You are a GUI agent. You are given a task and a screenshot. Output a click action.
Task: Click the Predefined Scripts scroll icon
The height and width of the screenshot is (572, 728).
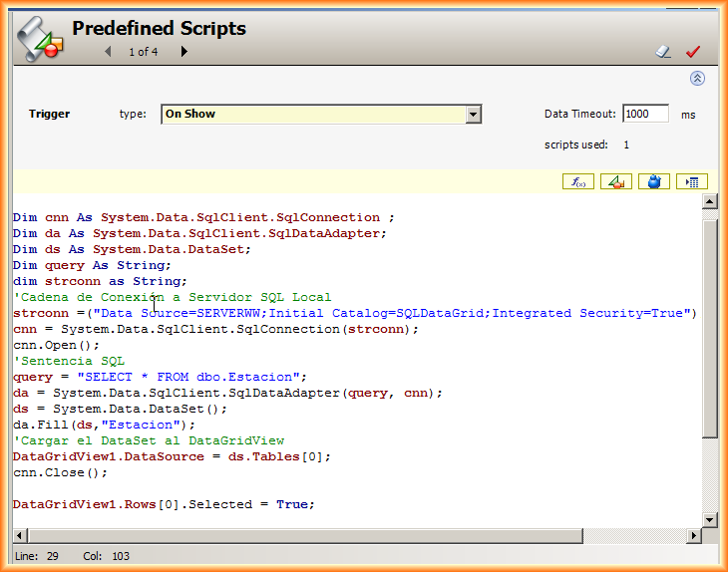[x=41, y=40]
